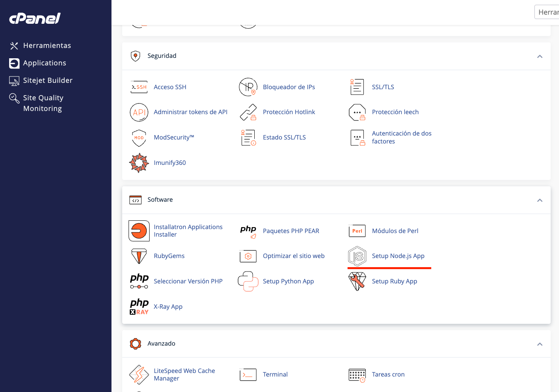The width and height of the screenshot is (559, 392).
Task: Open Tareas cron
Action: click(388, 375)
